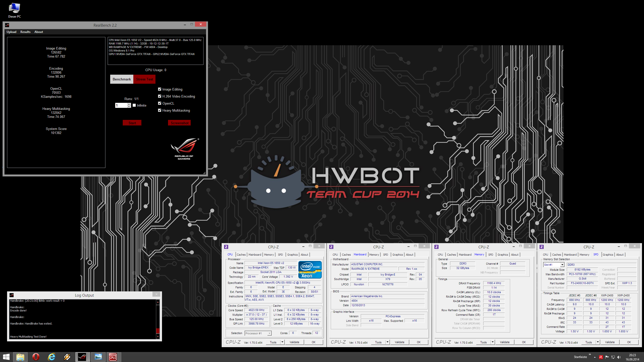Click the red Start button
644x362 pixels.
[132, 123]
